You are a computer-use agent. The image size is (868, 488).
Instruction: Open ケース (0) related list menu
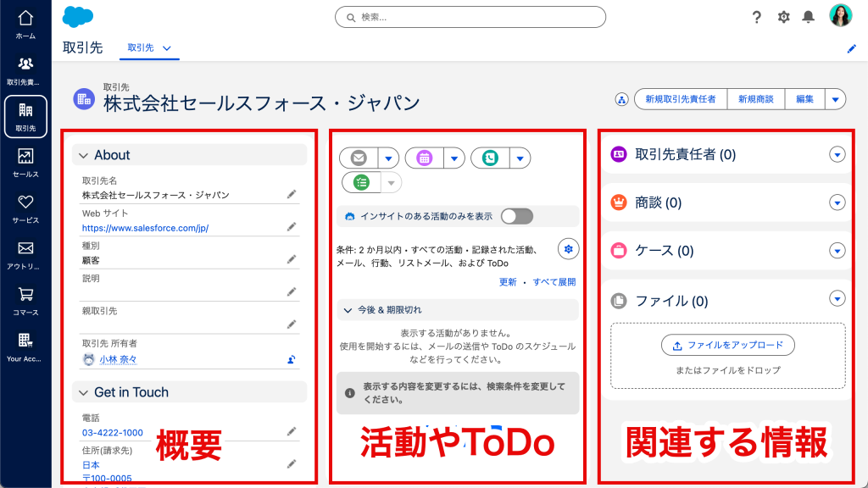coord(837,251)
